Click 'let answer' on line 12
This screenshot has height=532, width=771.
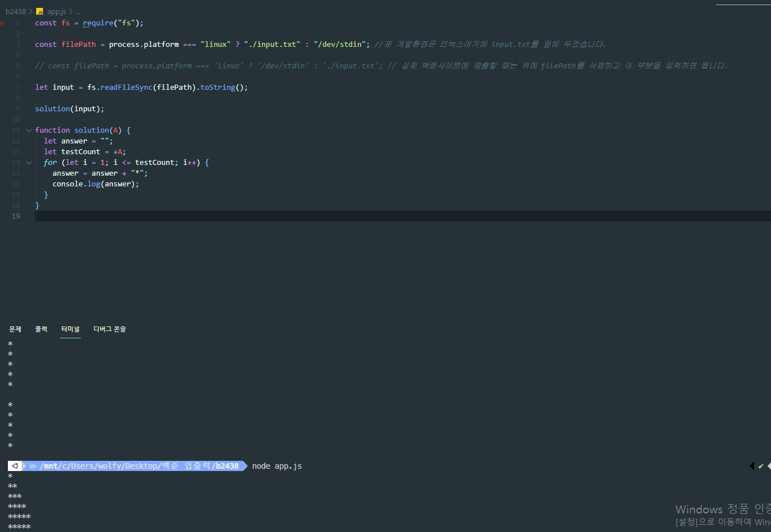(x=66, y=141)
